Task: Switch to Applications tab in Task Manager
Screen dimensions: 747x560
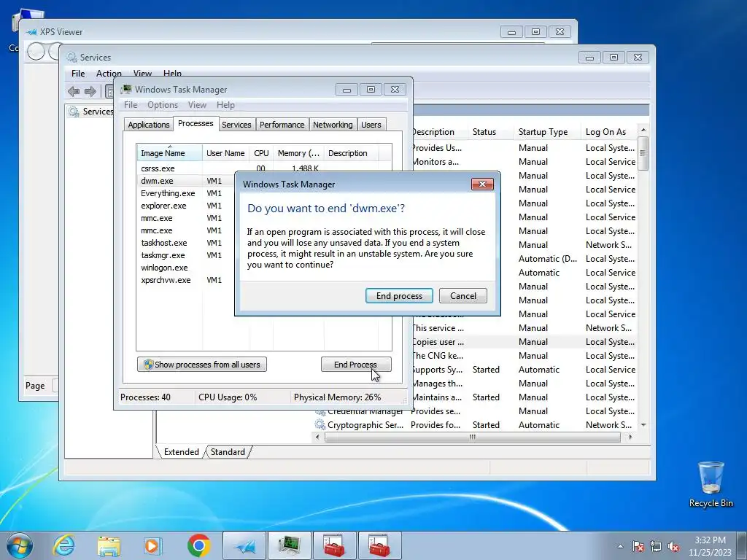Action: [148, 125]
